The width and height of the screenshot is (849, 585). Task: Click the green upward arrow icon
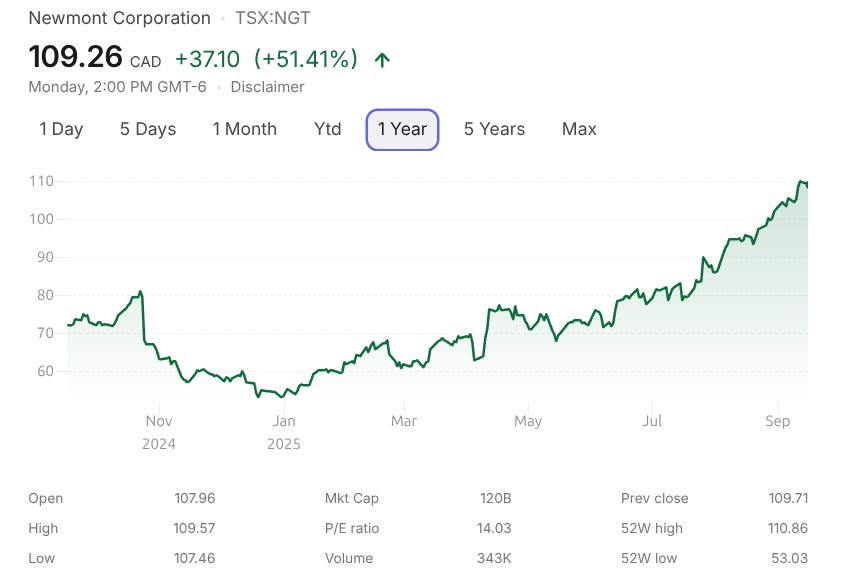[382, 60]
